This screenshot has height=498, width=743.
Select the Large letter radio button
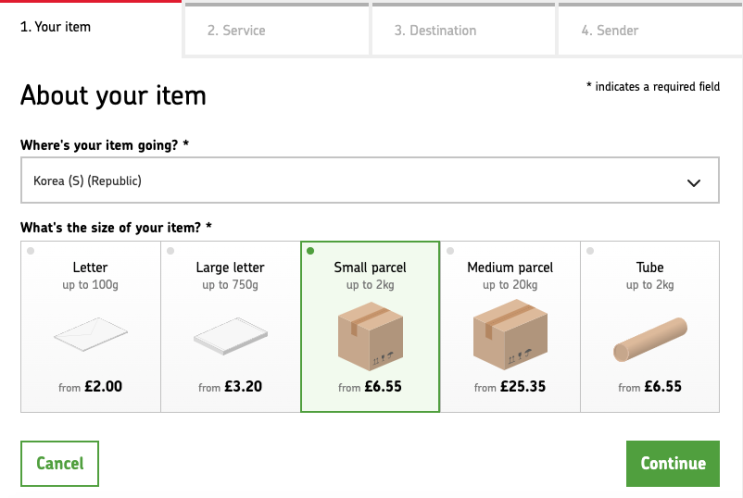171,251
